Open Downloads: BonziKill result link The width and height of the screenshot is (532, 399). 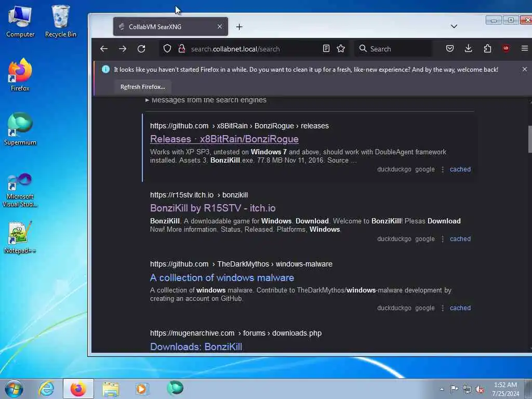(x=196, y=347)
